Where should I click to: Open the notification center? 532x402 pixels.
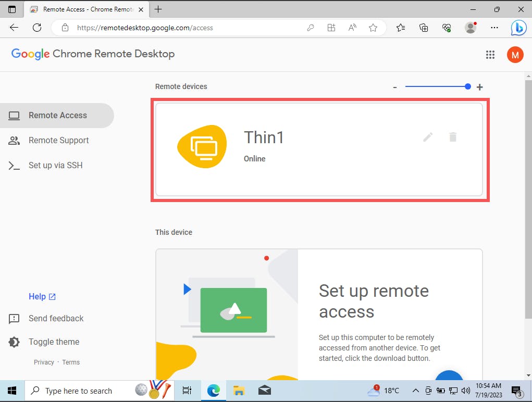[x=517, y=391]
